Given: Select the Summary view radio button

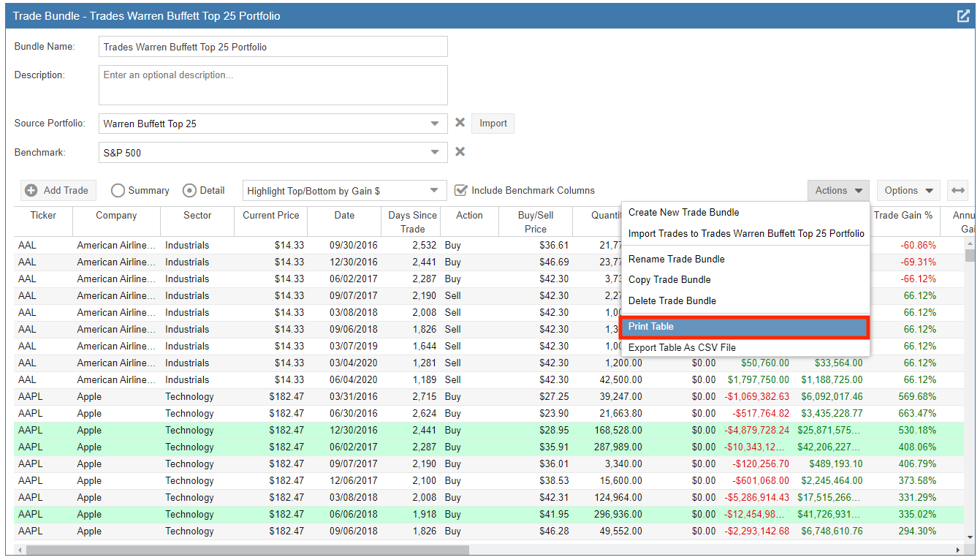Looking at the screenshot, I should 118,190.
